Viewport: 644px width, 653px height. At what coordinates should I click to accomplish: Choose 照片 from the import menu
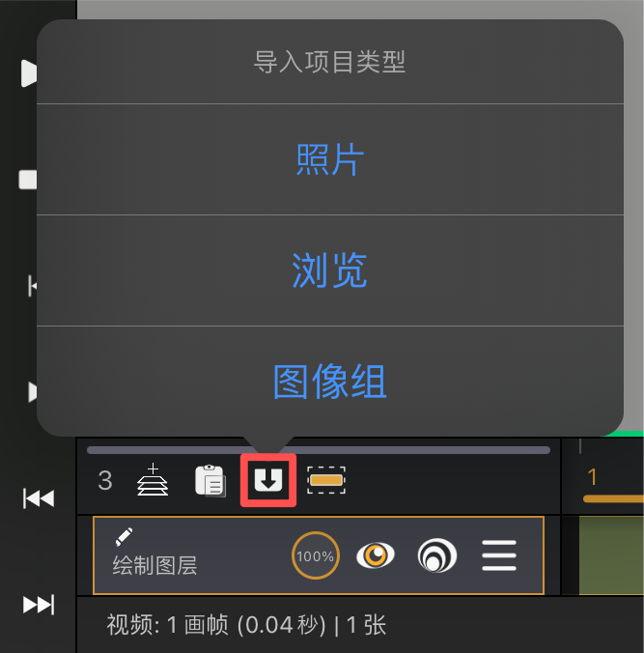click(330, 159)
